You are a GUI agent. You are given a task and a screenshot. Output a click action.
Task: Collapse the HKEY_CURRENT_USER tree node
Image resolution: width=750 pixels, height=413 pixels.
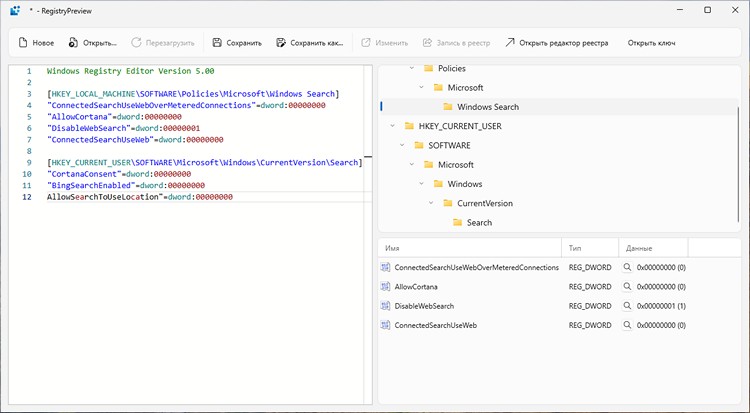(393, 126)
